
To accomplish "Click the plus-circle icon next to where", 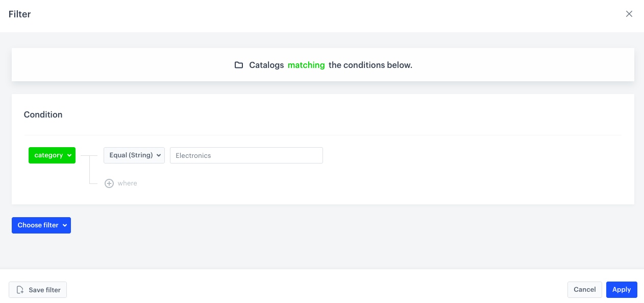I will tap(109, 183).
